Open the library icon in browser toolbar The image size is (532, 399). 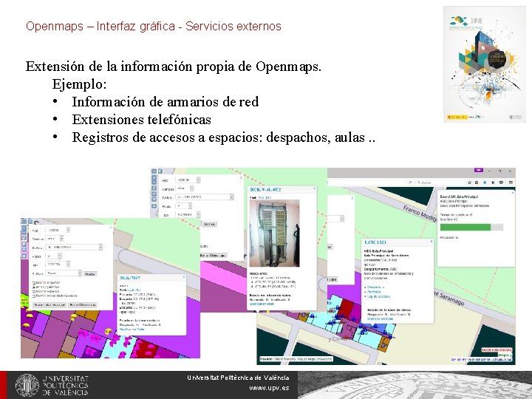click(477, 183)
